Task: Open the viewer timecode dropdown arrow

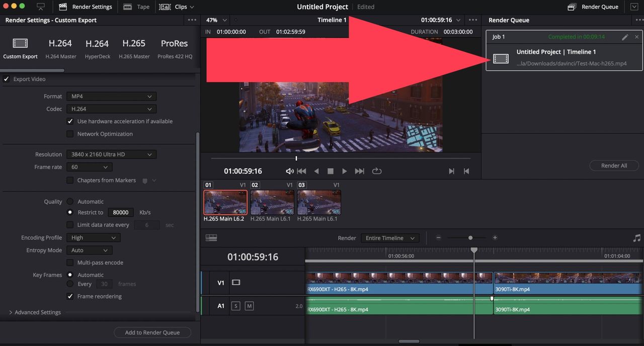Action: pyautogui.click(x=457, y=20)
